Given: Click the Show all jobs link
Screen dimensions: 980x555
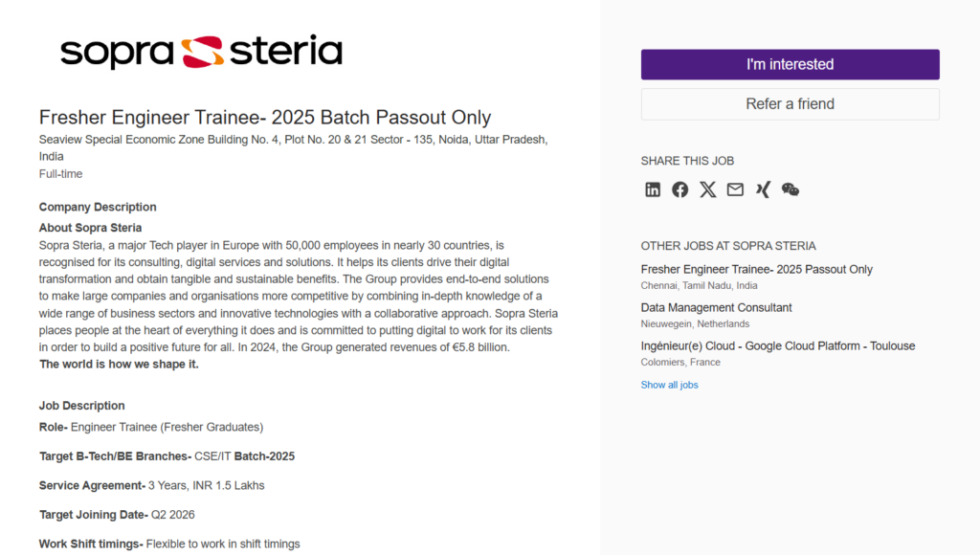Looking at the screenshot, I should 669,385.
